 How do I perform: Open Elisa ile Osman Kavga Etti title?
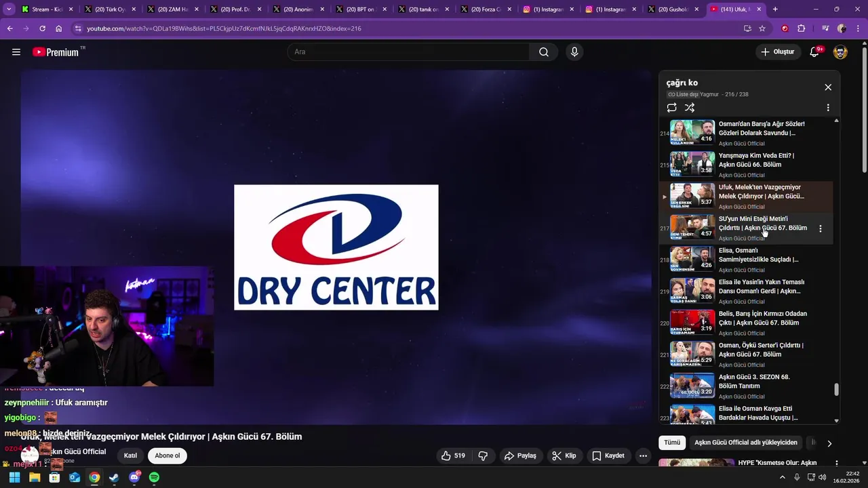point(758,413)
